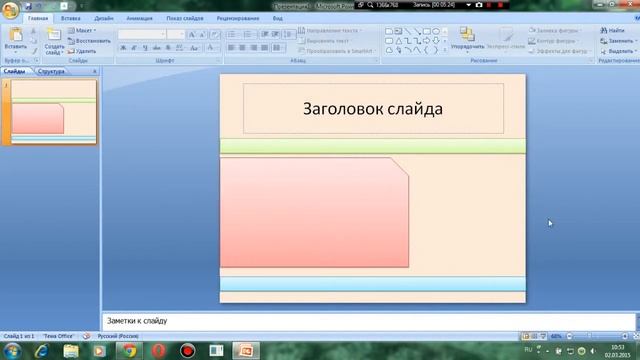Open Internet Explorer from the taskbar
640x360 pixels.
[x=42, y=351]
